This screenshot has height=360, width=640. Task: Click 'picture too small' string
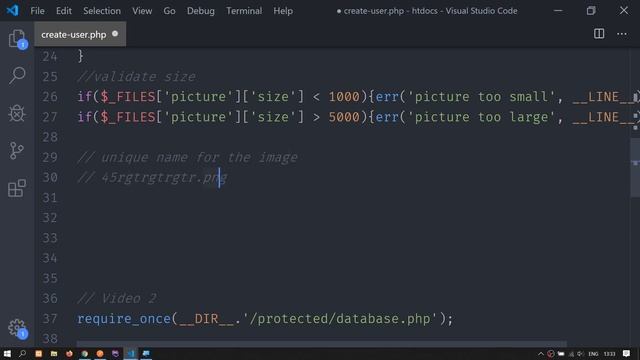point(481,97)
